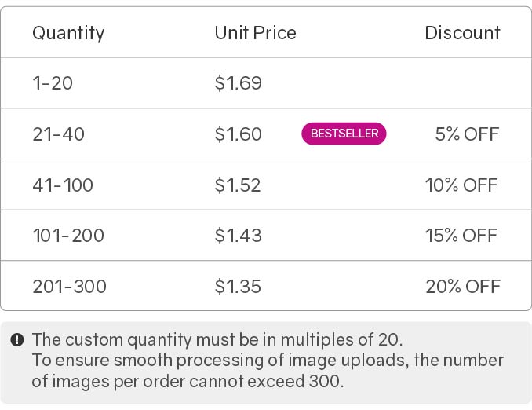
Task: Click the Discount column header
Action: [x=462, y=33]
